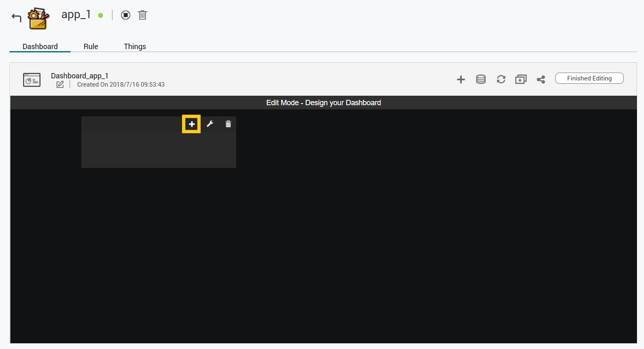Viewport: 644px width, 349px height.
Task: Stop the app_1 application
Action: click(125, 15)
